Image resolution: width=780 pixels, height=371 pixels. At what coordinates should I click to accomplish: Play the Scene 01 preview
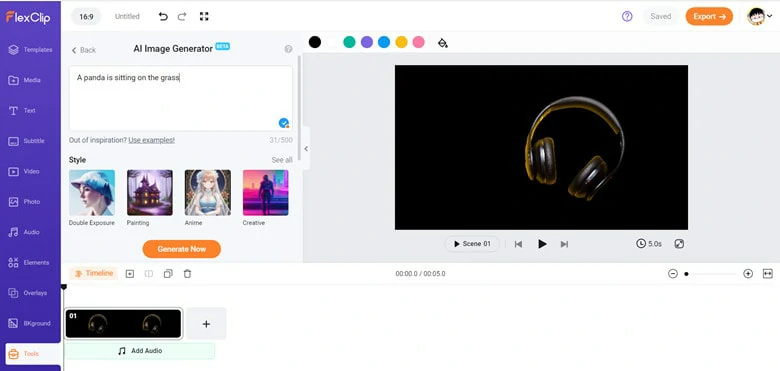[472, 244]
